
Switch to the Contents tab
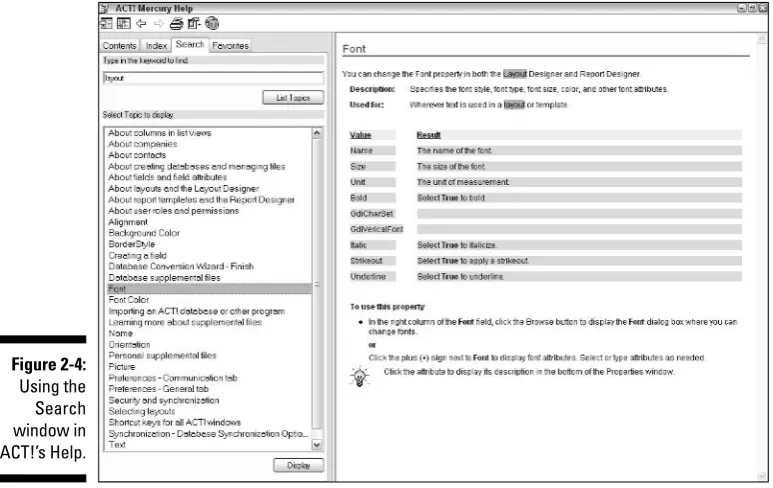click(x=119, y=45)
